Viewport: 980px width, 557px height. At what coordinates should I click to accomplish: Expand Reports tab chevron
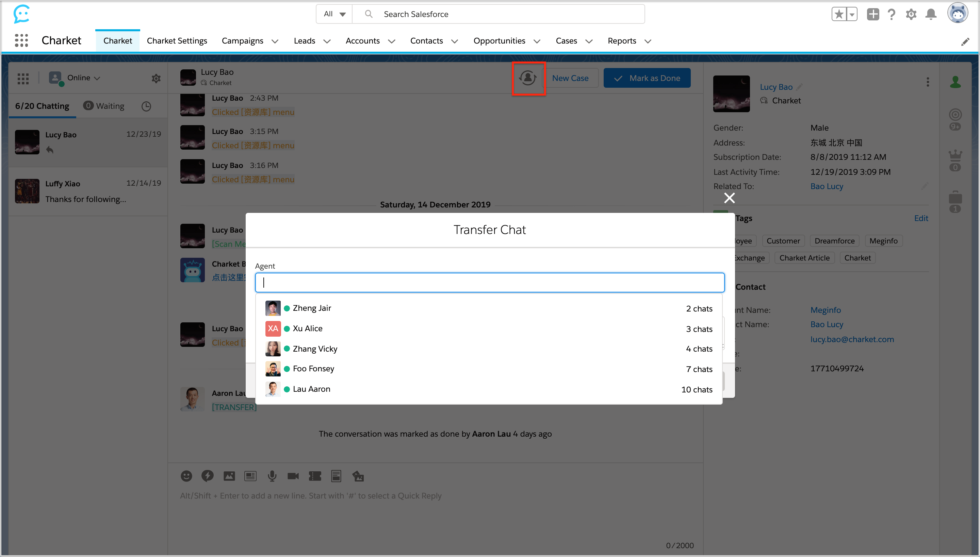click(x=648, y=41)
